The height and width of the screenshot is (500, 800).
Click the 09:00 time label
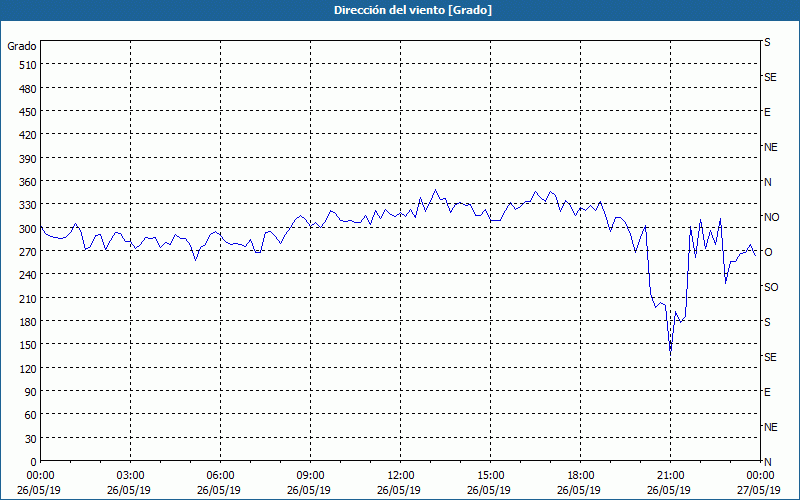pyautogui.click(x=310, y=476)
